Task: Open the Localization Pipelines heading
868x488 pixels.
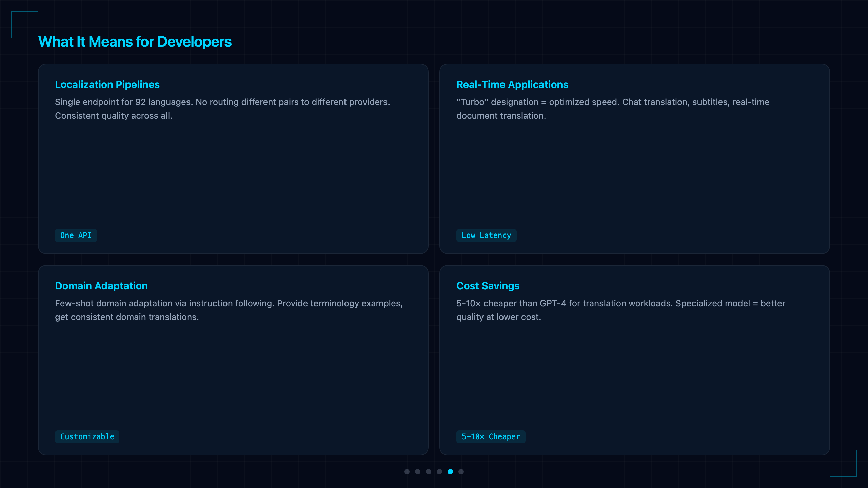Action: (x=107, y=84)
